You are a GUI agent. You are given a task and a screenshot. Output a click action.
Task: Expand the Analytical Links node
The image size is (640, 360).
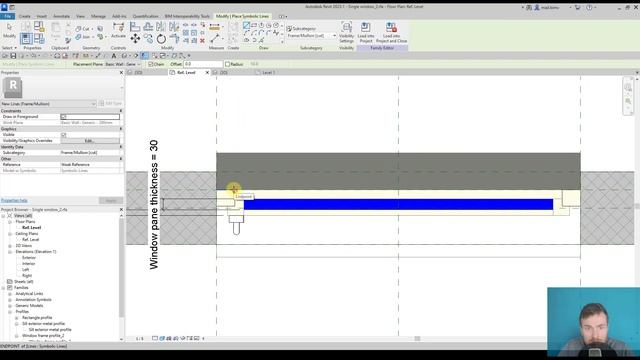10,293
